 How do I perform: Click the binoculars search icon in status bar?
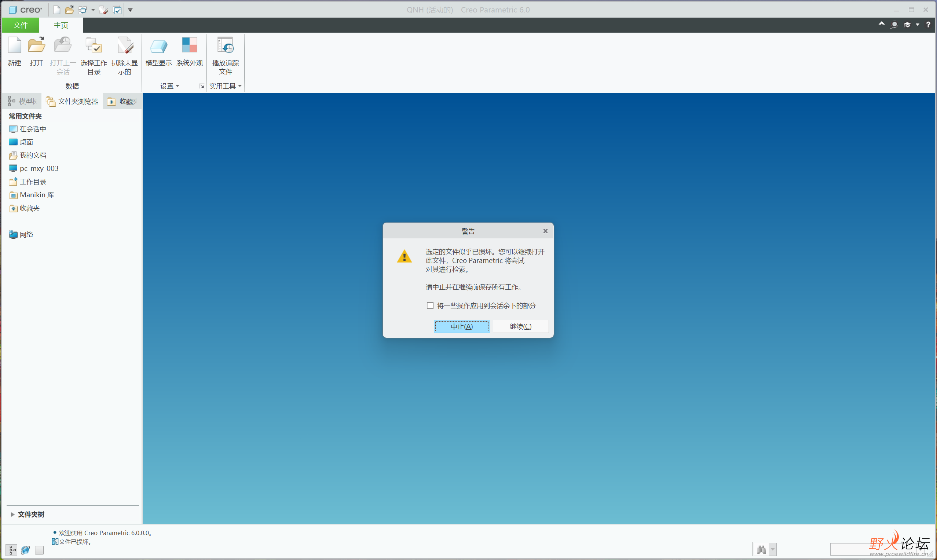pyautogui.click(x=761, y=549)
